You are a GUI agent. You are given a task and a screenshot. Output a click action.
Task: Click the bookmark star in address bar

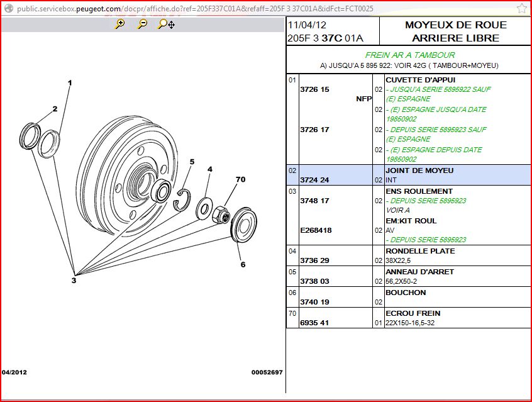tap(521, 8)
